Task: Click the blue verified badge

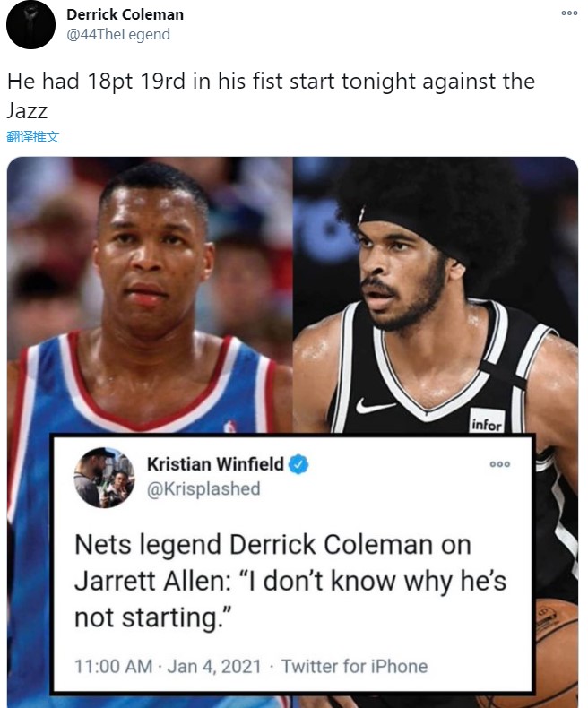Action: (x=298, y=464)
